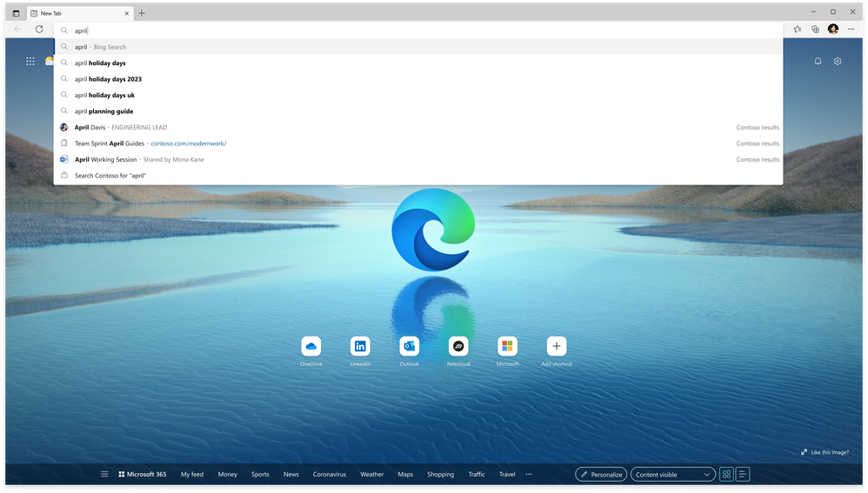Viewport: 868px width, 493px height.
Task: Open a new tab with plus button
Action: (142, 13)
